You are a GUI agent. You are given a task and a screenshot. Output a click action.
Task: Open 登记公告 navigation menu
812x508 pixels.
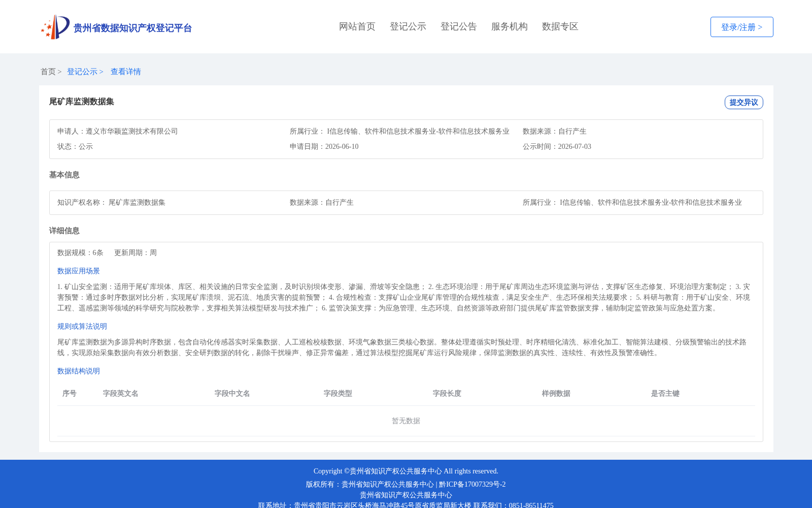(459, 26)
